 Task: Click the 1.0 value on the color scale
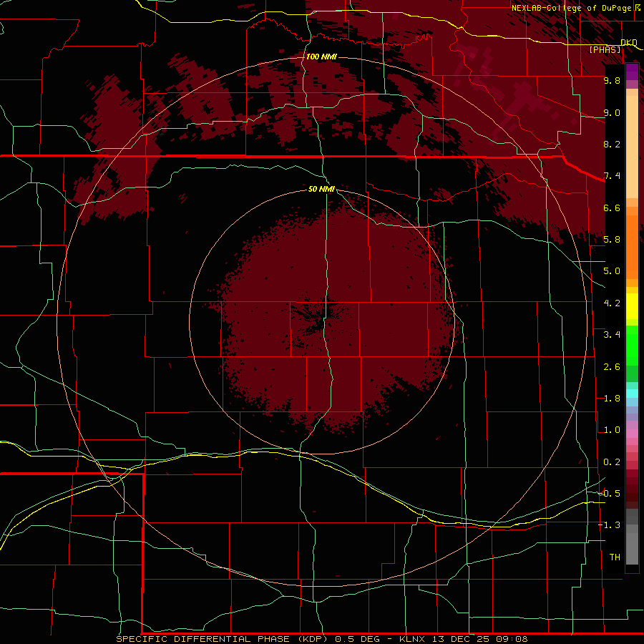(612, 430)
